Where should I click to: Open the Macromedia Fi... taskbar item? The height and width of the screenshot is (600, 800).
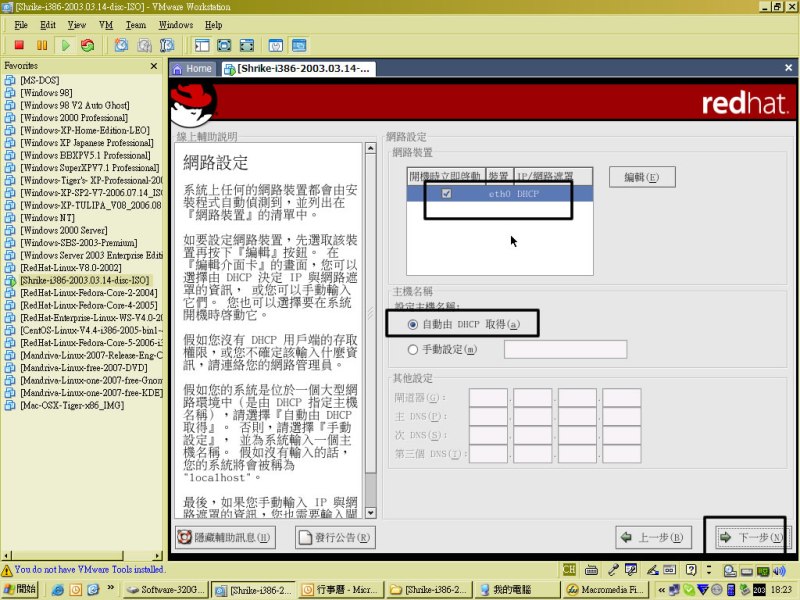pos(605,590)
